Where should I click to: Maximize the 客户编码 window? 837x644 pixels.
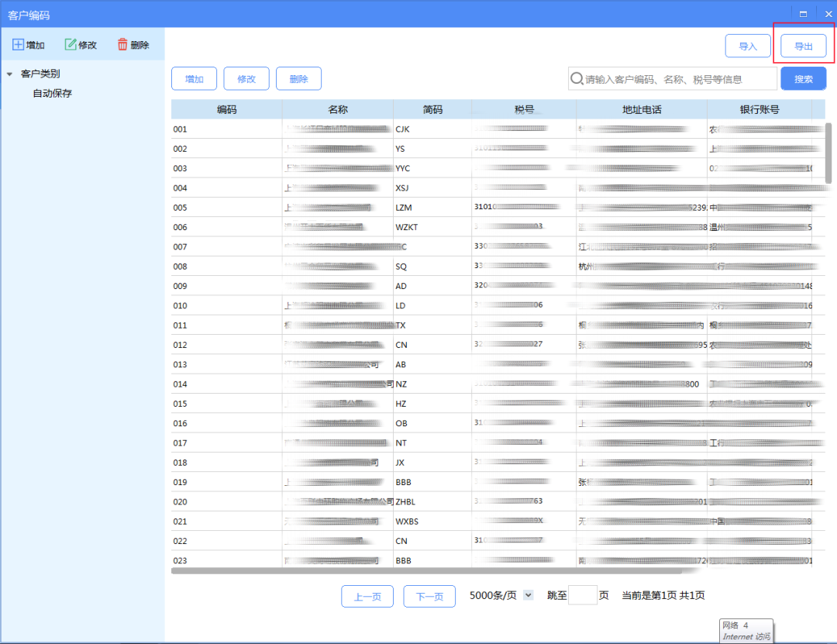click(x=803, y=15)
